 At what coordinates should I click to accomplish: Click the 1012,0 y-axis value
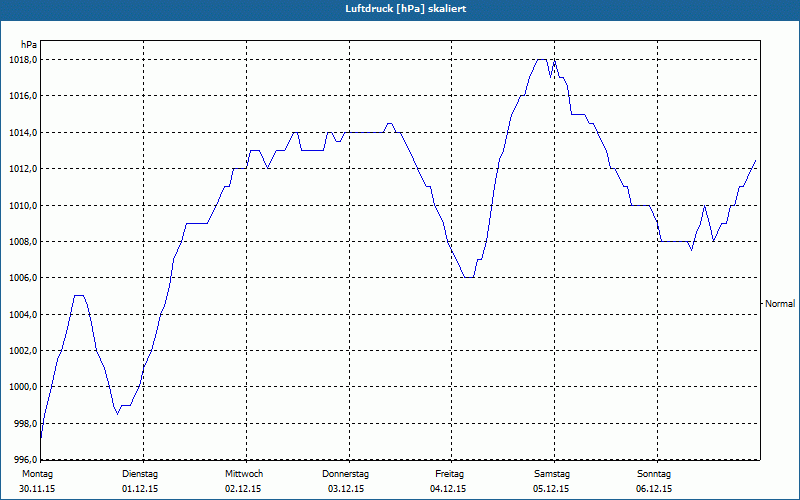pyautogui.click(x=22, y=169)
